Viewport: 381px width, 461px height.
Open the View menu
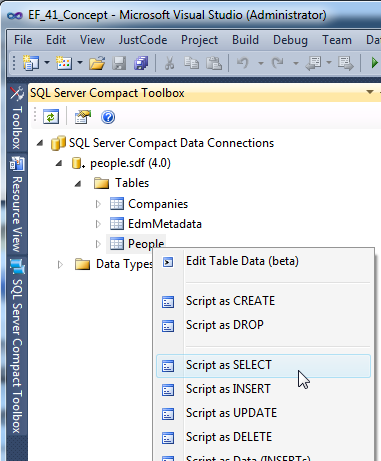(x=92, y=40)
